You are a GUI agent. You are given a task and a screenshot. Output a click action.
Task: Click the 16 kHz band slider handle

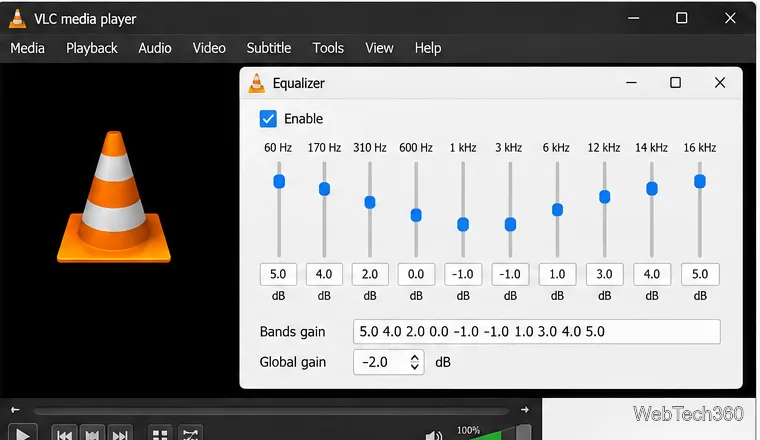699,182
